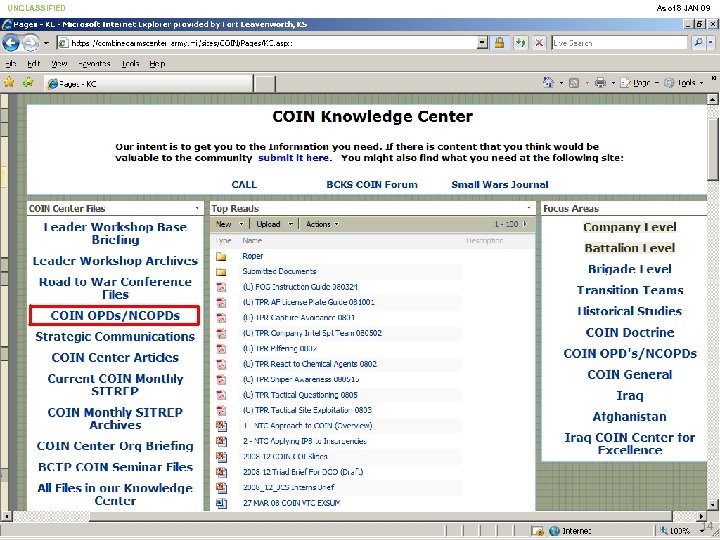This screenshot has width=720, height=540.
Task: Click PDF icon for TPR AF License Plate Guide
Action: pos(221,303)
